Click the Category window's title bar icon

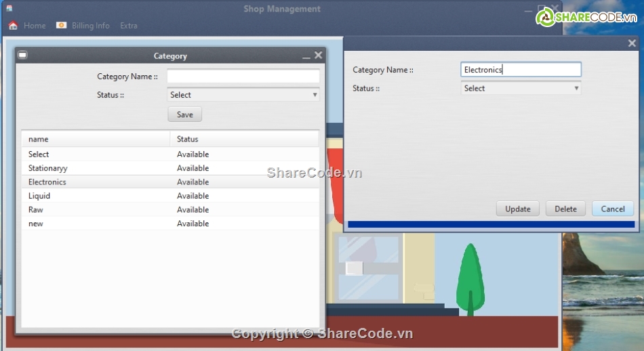[22, 56]
